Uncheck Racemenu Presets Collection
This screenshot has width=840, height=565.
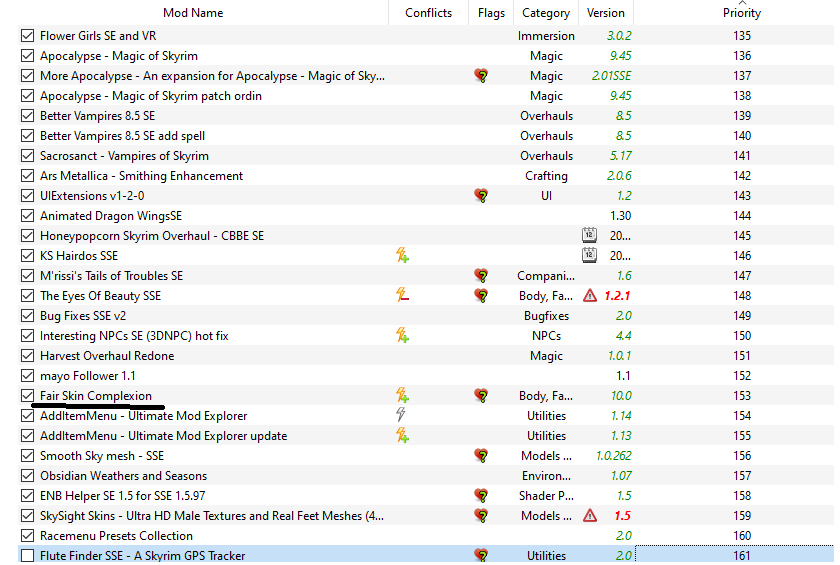click(x=27, y=536)
